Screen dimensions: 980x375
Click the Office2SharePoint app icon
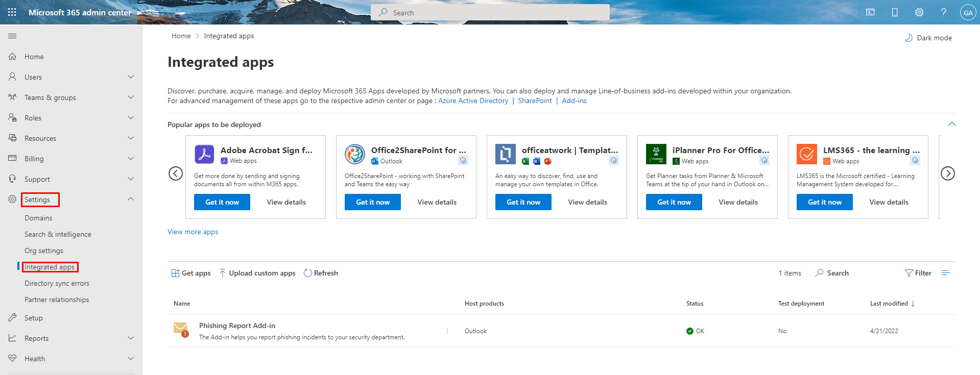(x=355, y=154)
